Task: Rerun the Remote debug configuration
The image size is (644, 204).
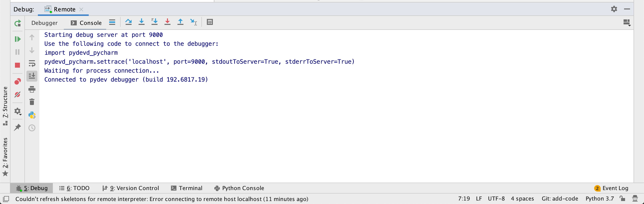Action: (x=17, y=23)
